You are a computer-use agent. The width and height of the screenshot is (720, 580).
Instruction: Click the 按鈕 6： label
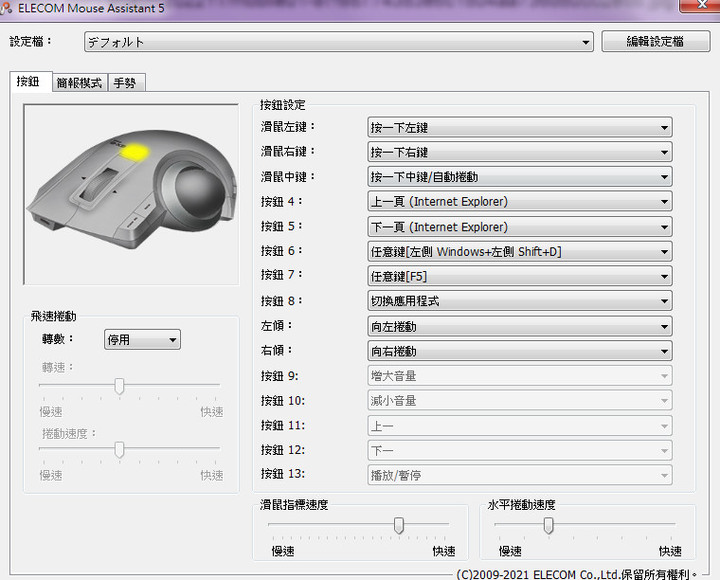[x=281, y=251]
